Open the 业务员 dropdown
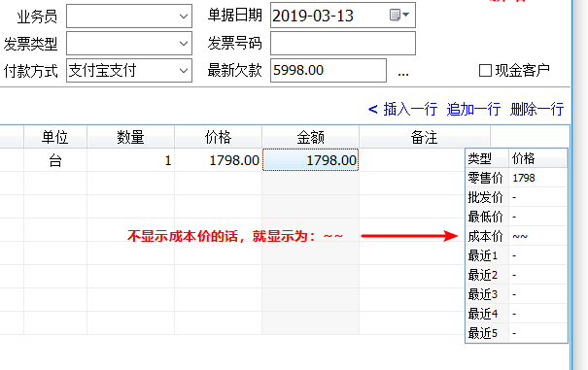Image resolution: width=588 pixels, height=370 pixels. (x=184, y=17)
